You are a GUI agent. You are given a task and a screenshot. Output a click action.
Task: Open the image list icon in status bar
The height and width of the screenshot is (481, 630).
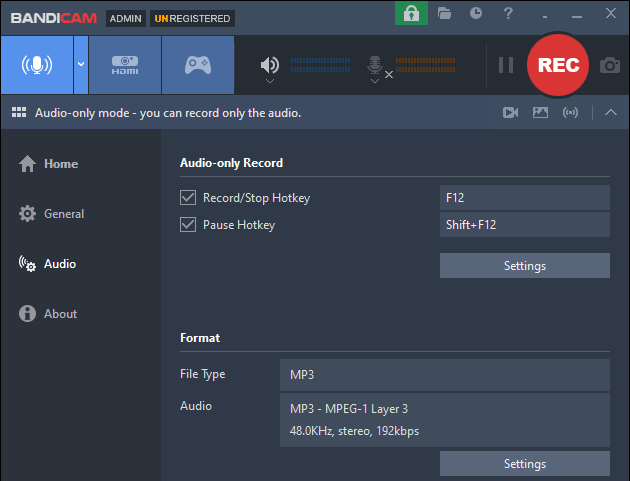(x=540, y=113)
